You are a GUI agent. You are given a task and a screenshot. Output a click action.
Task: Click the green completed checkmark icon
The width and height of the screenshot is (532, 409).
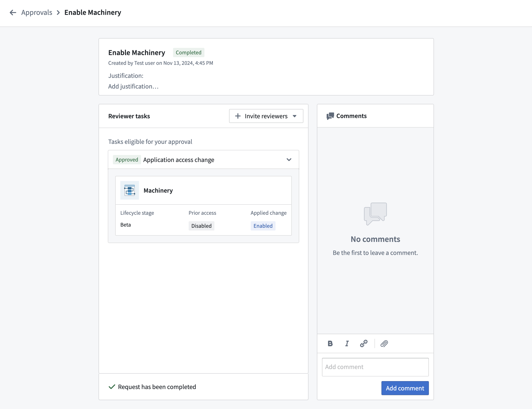(x=112, y=387)
